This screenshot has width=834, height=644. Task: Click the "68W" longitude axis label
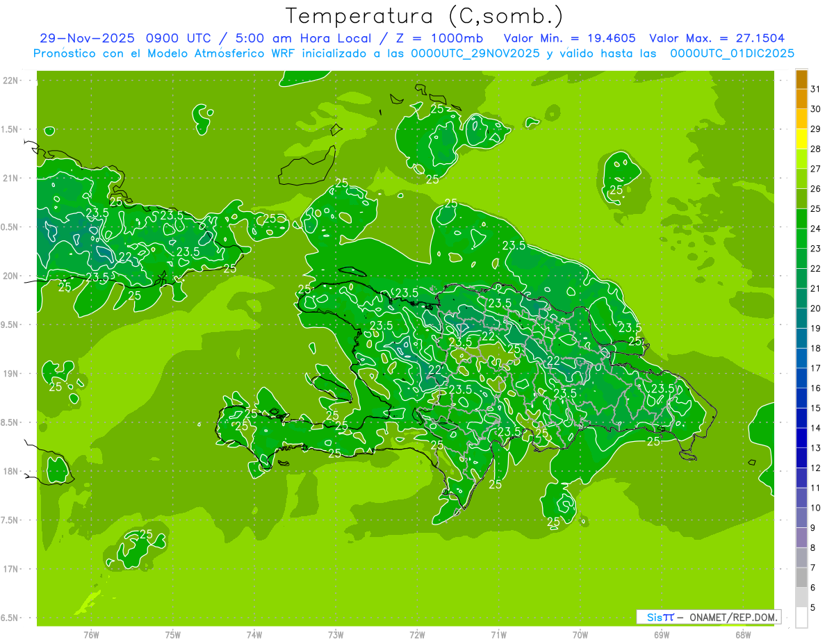743,635
